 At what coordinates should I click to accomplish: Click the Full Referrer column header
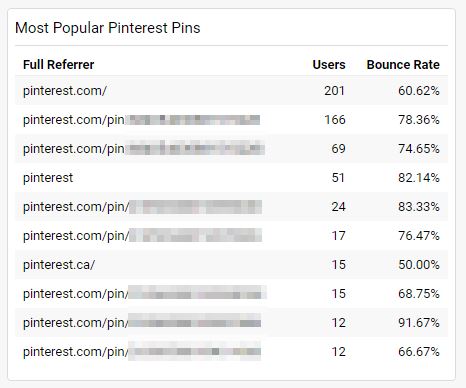click(58, 65)
